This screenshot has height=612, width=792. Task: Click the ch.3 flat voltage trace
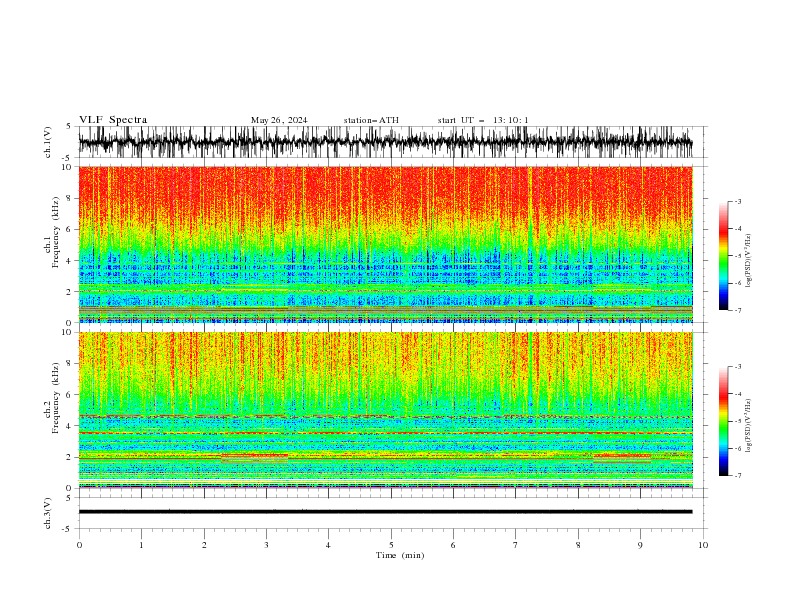385,512
